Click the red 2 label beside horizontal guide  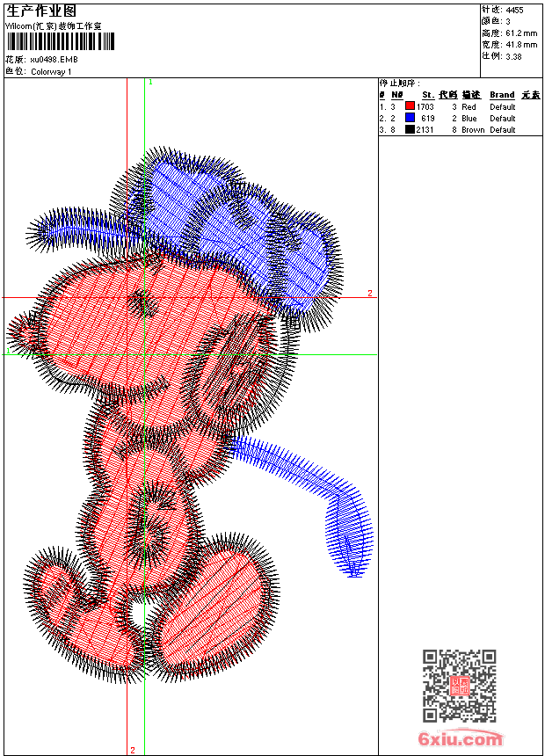tap(370, 293)
